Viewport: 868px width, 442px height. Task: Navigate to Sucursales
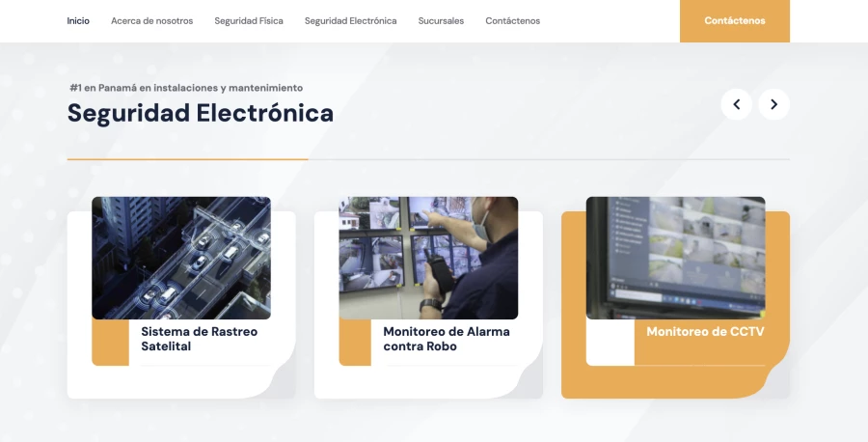[x=441, y=21]
